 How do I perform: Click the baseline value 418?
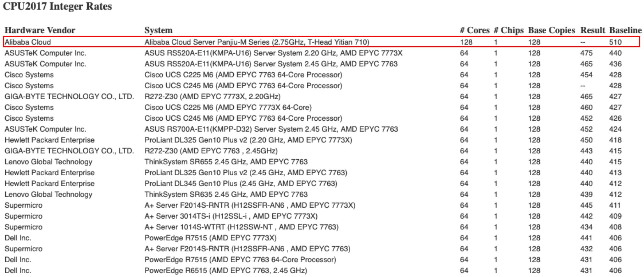click(x=615, y=140)
